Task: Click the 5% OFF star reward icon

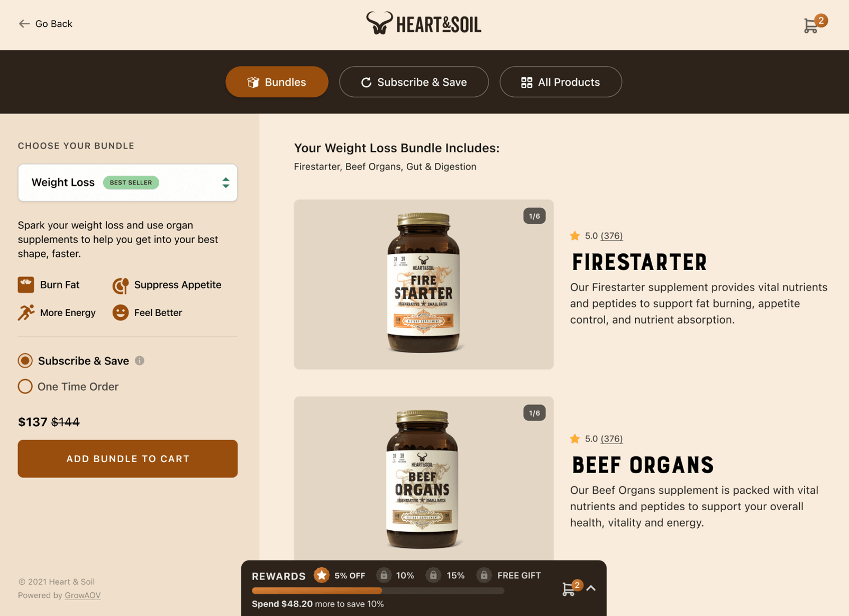Action: point(322,575)
